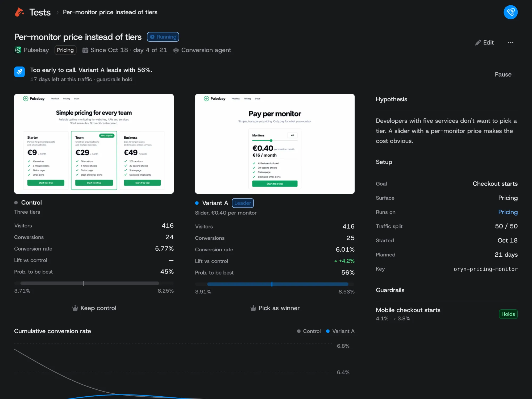Click the Pulsebay project icon
The image size is (532, 399).
coord(18,50)
